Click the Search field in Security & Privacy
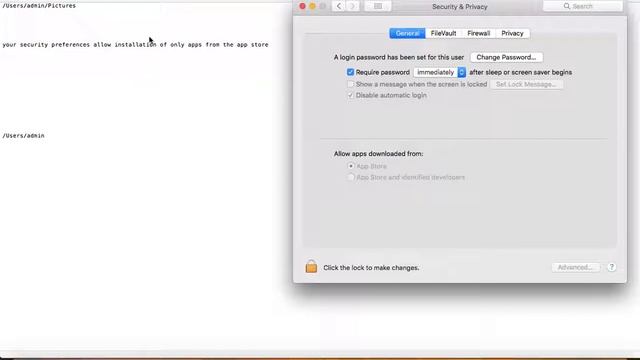Viewport: 640px width, 360px height. [583, 6]
